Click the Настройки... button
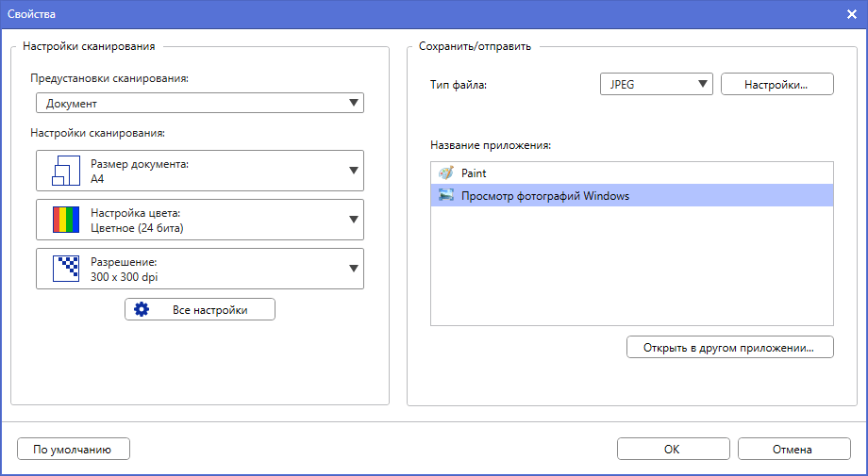 (x=776, y=84)
